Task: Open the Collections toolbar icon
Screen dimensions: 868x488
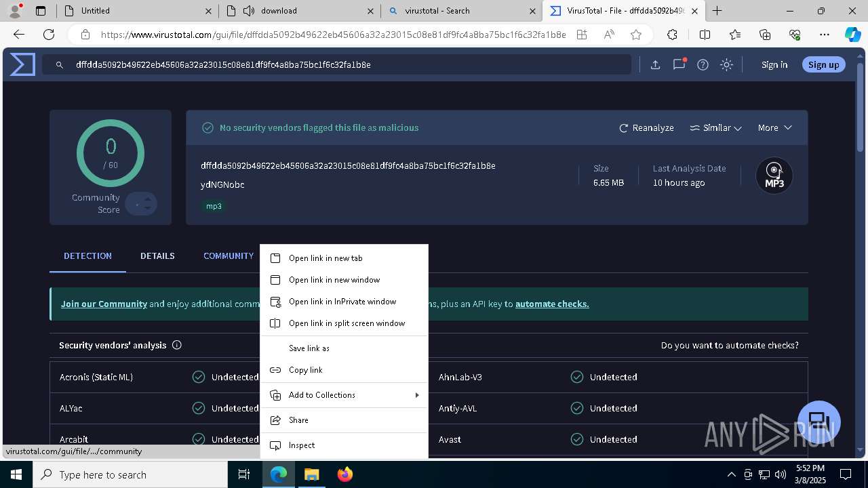Action: [765, 35]
